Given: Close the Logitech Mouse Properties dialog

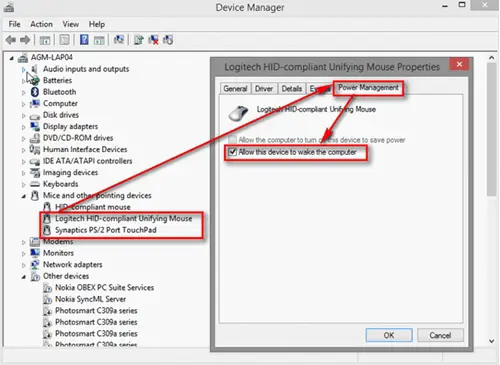Looking at the screenshot, I should (459, 64).
